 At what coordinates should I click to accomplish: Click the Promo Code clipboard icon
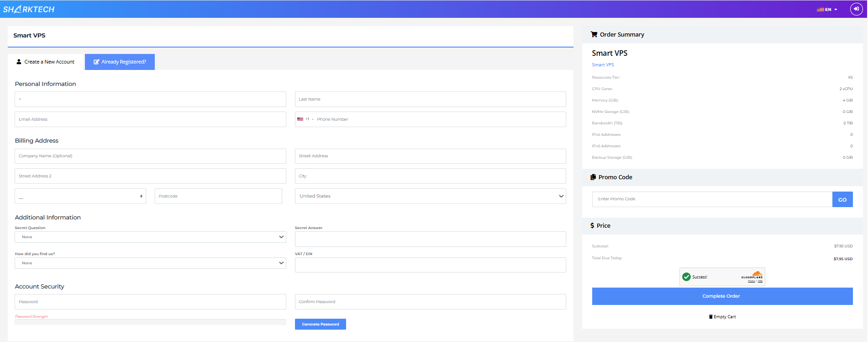click(593, 177)
